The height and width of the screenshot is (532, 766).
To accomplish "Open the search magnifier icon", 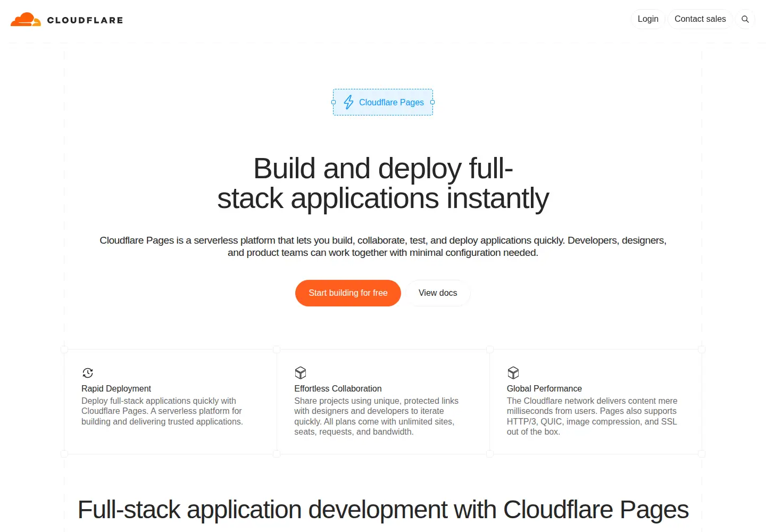I will click(745, 19).
